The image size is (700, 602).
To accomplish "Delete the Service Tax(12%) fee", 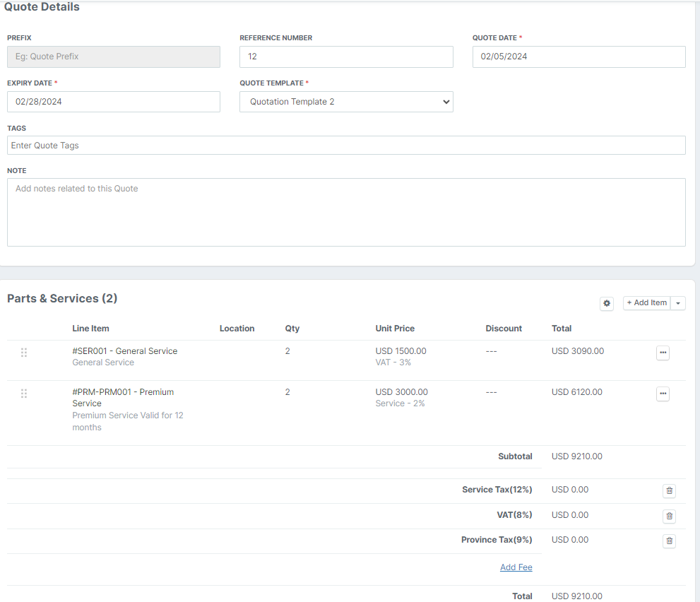I will 669,491.
